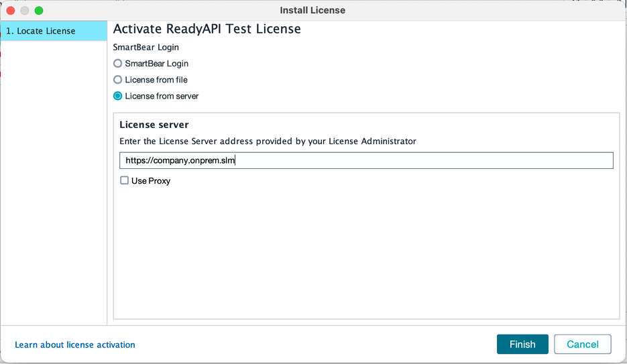The width and height of the screenshot is (627, 364).
Task: Click the Finish button
Action: 522,345
